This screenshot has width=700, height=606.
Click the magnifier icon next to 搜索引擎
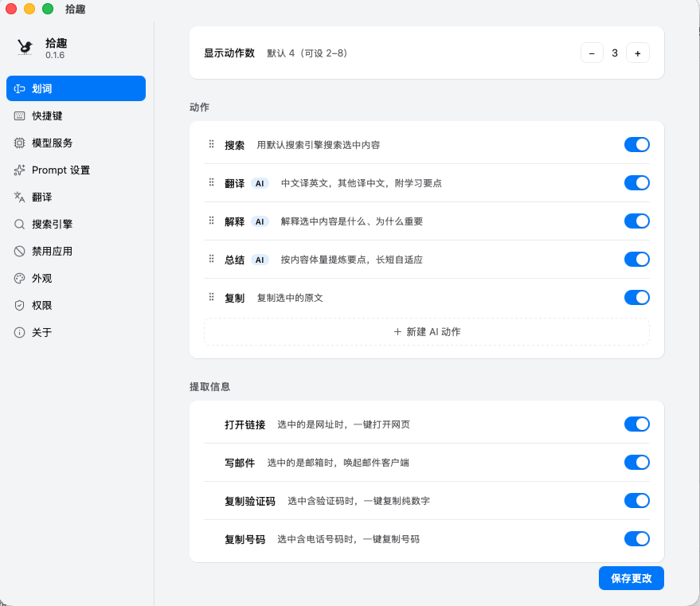point(19,224)
